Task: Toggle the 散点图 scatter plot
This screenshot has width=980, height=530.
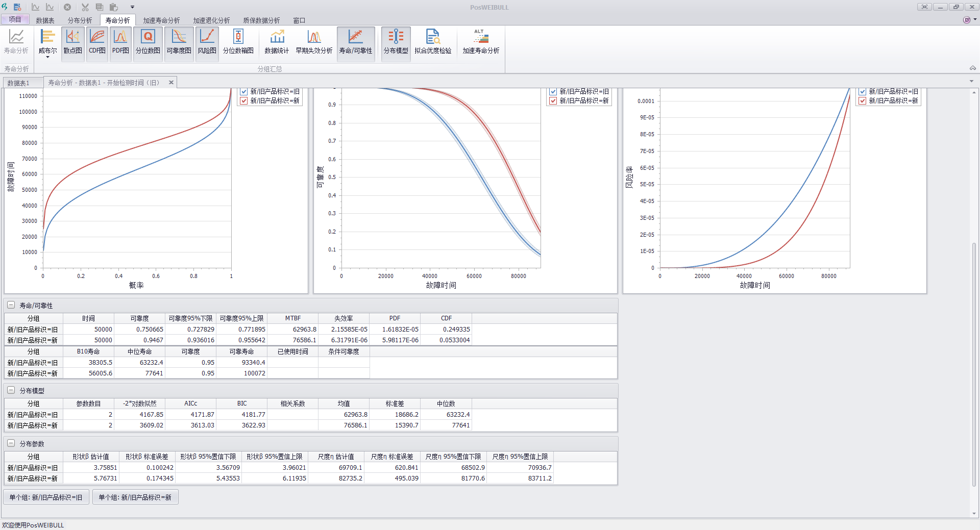Action: [72, 44]
